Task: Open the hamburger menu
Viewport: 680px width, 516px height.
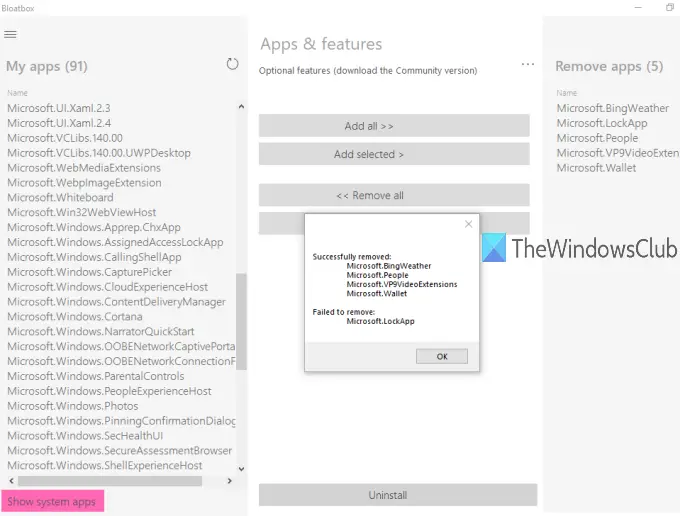Action: [10, 34]
